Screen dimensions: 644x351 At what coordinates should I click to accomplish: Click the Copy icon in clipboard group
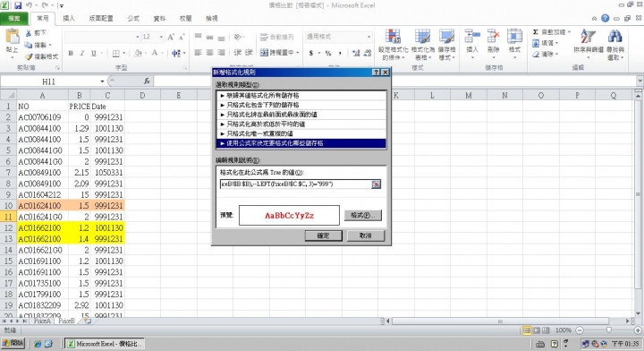29,45
